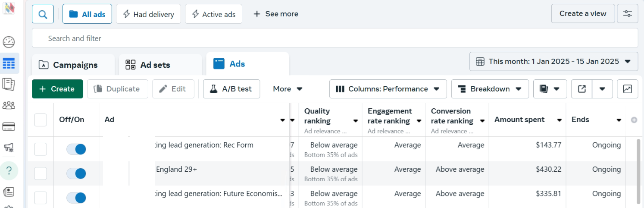Click the green Create button
This screenshot has height=208, width=644.
[57, 89]
